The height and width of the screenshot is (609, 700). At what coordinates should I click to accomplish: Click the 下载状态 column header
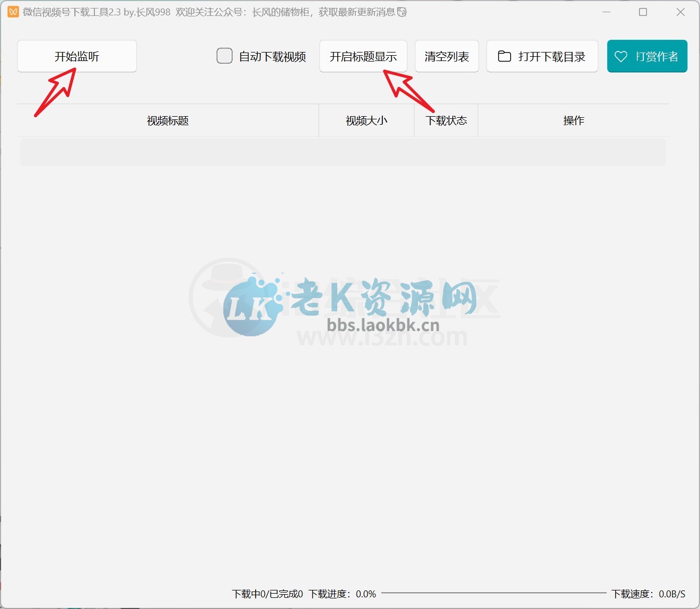tap(446, 120)
